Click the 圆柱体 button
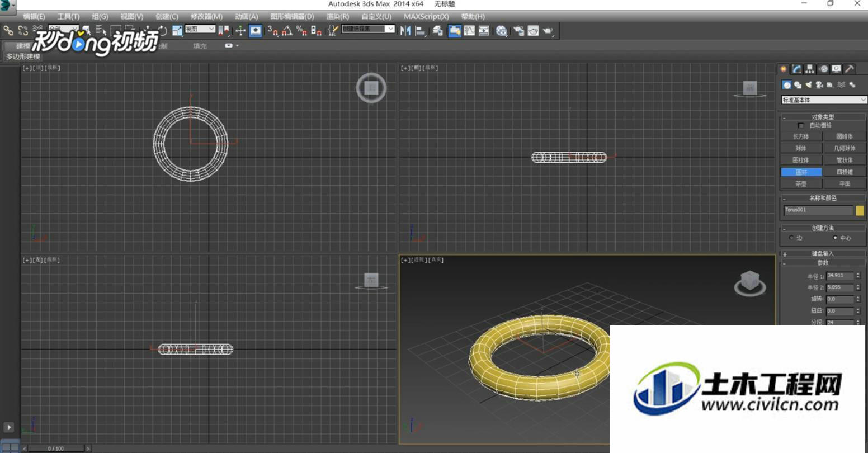 801,161
